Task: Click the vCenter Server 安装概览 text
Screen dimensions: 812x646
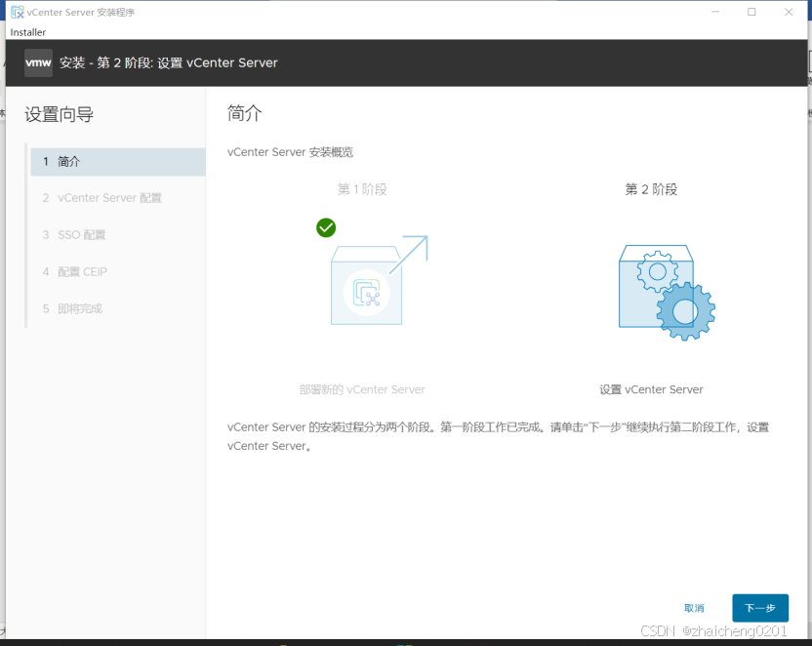Action: 290,152
